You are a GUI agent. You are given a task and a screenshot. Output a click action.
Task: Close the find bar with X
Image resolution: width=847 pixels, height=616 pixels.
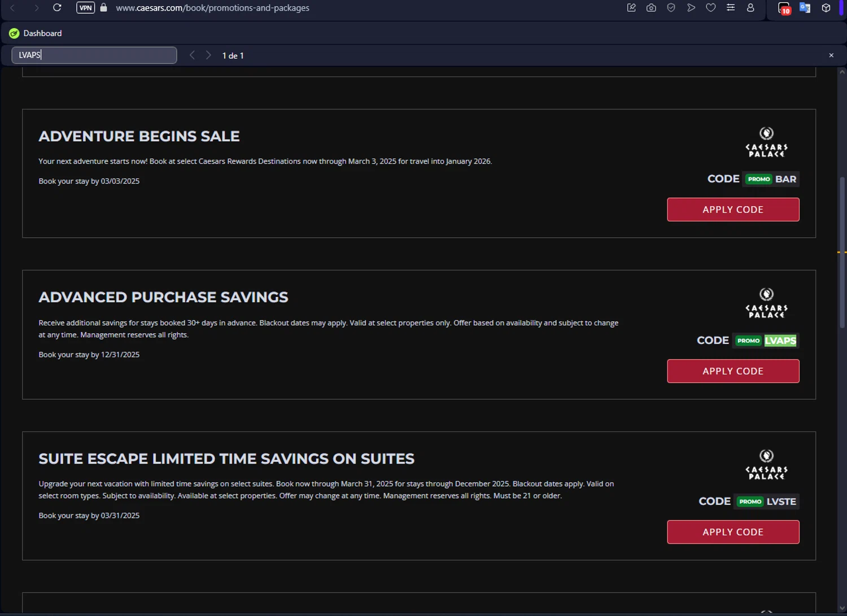point(831,55)
